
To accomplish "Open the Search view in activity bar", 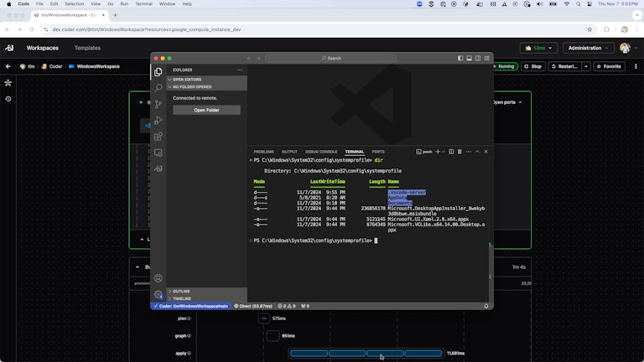I will click(x=158, y=88).
